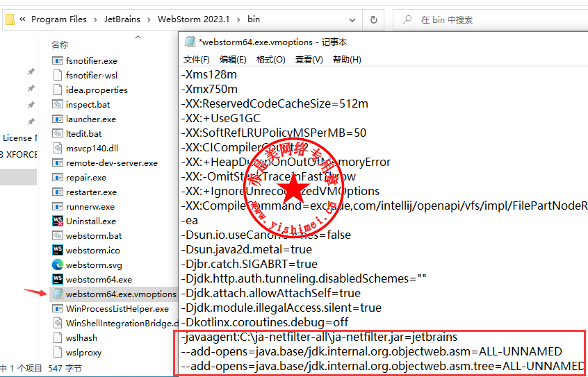Click the restarter.exe file icon

[58, 192]
